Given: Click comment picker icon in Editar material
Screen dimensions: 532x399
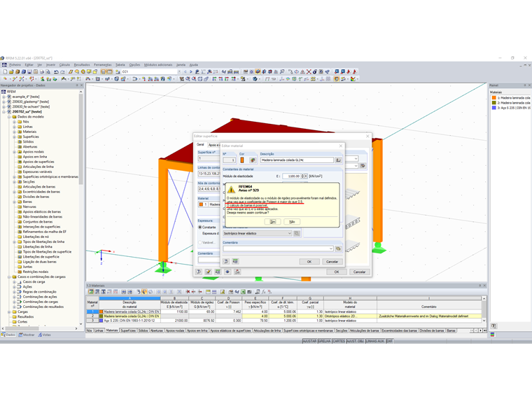Looking at the screenshot, I should pyautogui.click(x=338, y=248).
